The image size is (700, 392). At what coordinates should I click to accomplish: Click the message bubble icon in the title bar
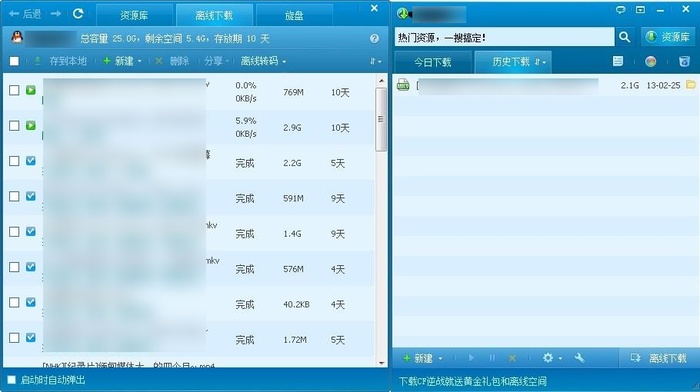pyautogui.click(x=621, y=9)
